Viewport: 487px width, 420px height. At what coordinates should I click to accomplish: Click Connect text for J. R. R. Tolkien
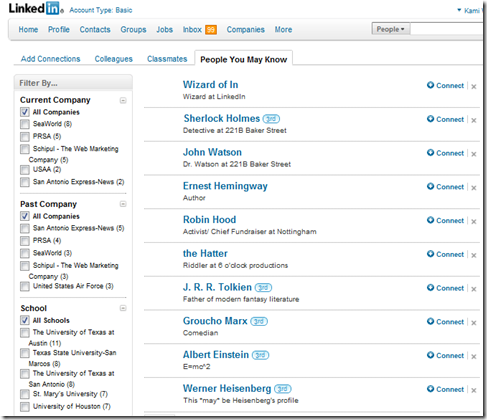tap(450, 288)
